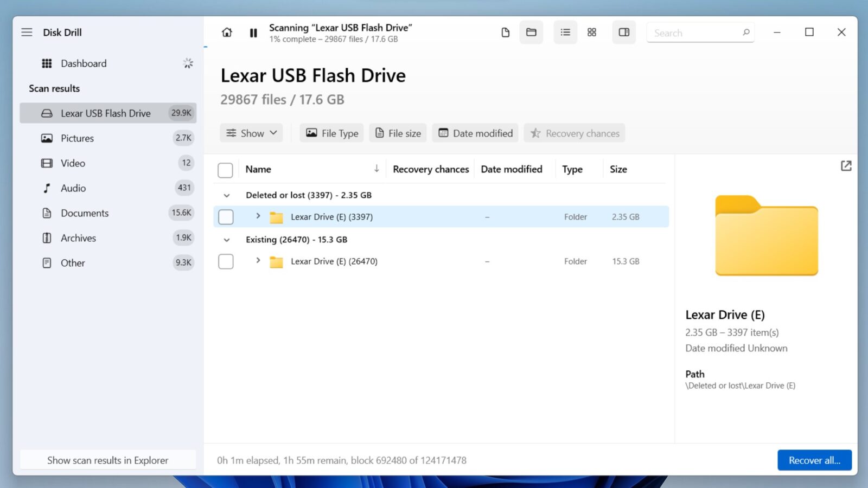
Task: Select the list view icon
Action: (565, 33)
